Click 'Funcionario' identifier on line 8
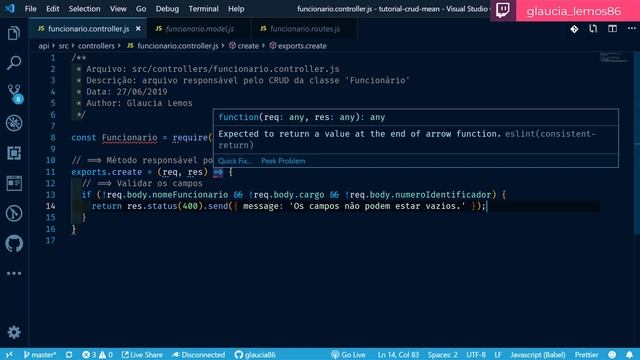Image resolution: width=640 pixels, height=360 pixels. (x=129, y=138)
